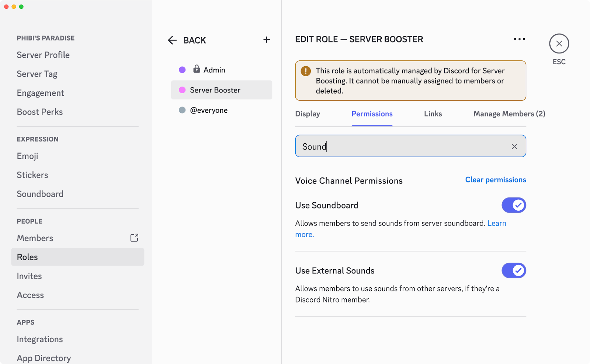
Task: Open Members external link icon
Action: 134,238
